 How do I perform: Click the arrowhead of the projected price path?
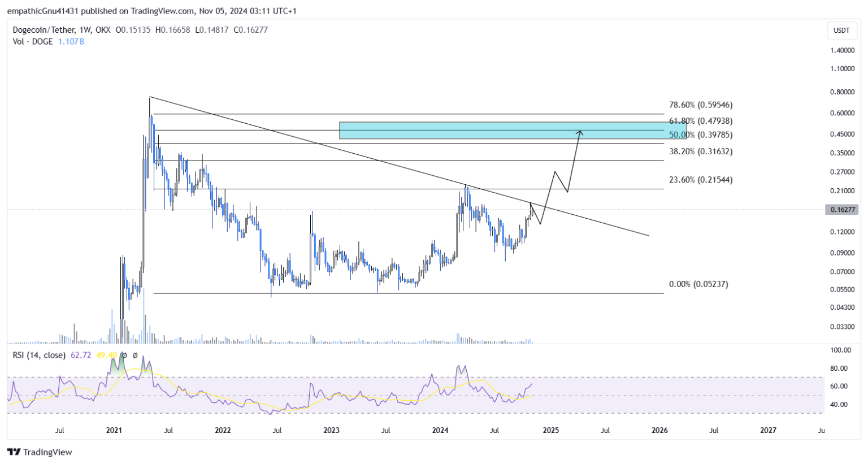579,132
